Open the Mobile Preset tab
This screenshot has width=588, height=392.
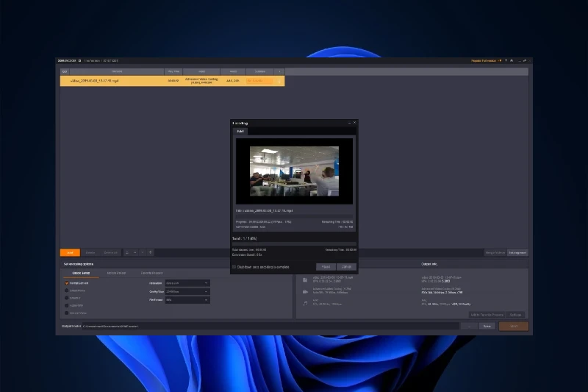coord(116,273)
